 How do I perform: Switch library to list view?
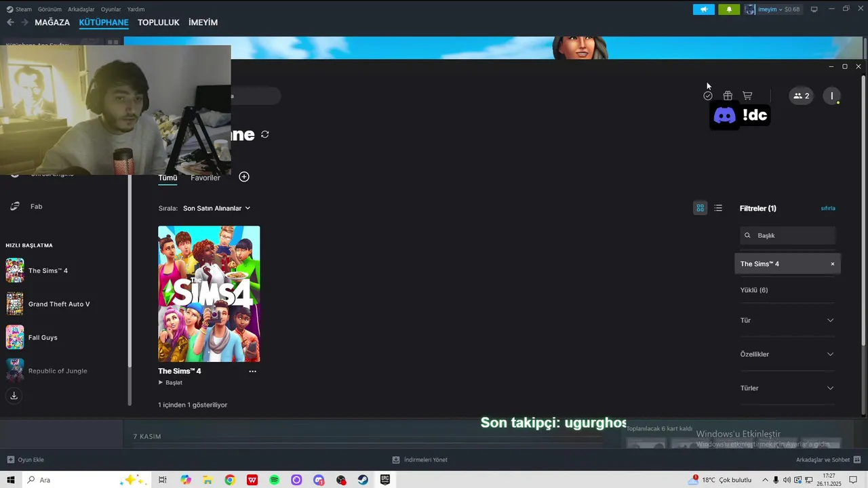[x=718, y=208]
